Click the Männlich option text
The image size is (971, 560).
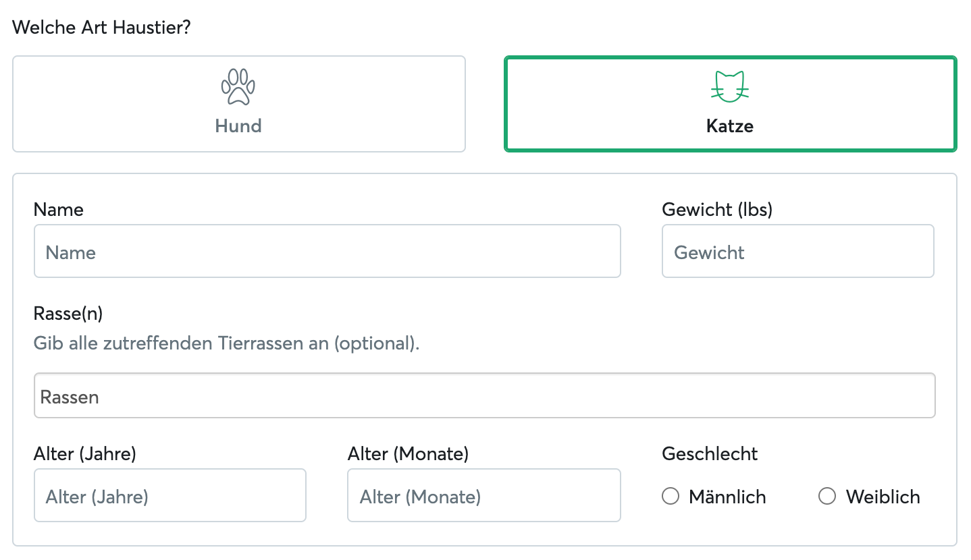tap(727, 497)
